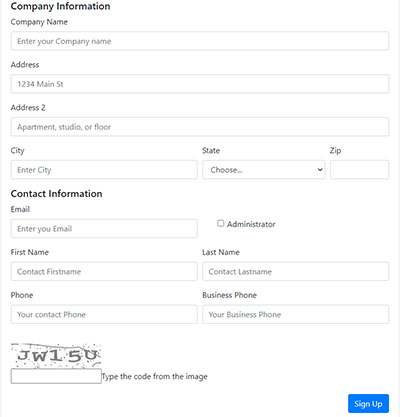
Task: Select the Contact Firstname field
Action: 104,271
